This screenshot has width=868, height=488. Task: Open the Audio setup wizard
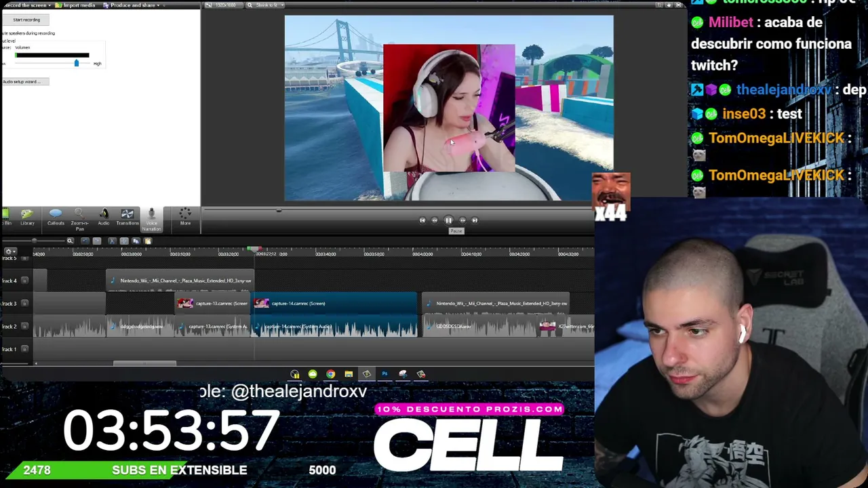point(24,81)
